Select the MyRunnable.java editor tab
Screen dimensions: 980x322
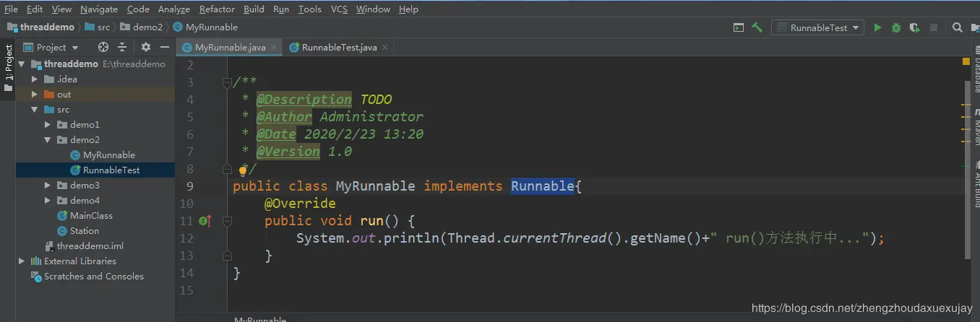[230, 48]
